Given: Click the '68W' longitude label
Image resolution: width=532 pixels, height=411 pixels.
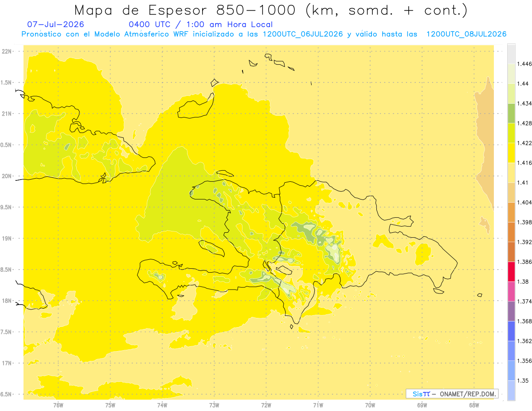Looking at the screenshot, I should click(474, 405).
